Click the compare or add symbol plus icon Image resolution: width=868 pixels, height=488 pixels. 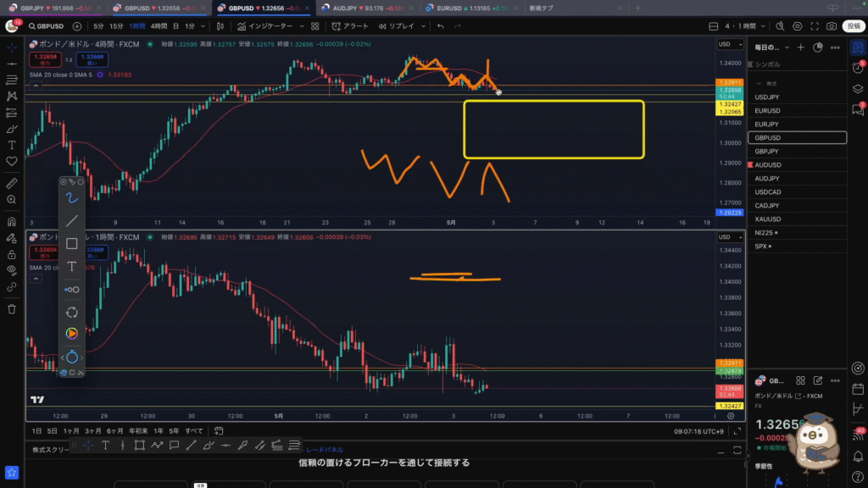point(77,26)
